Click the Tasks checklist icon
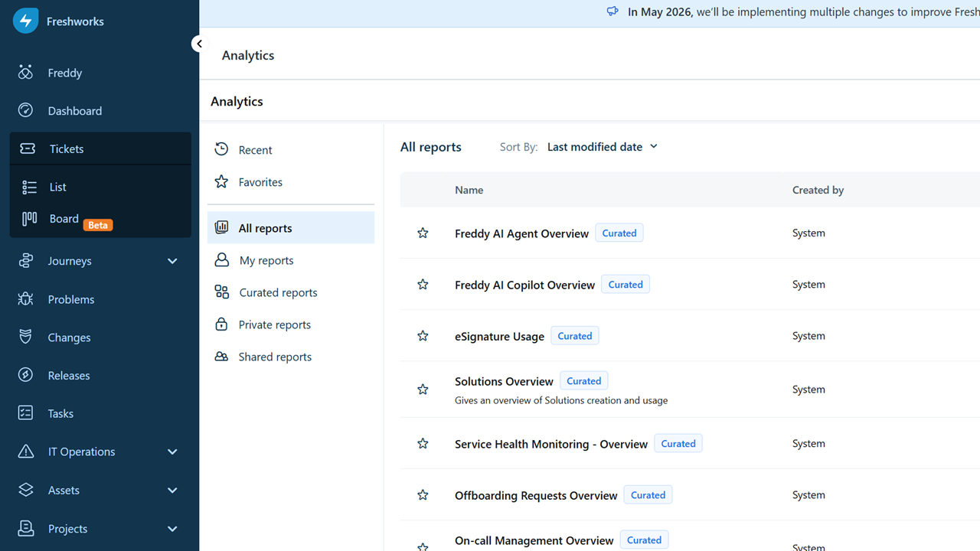 25,413
